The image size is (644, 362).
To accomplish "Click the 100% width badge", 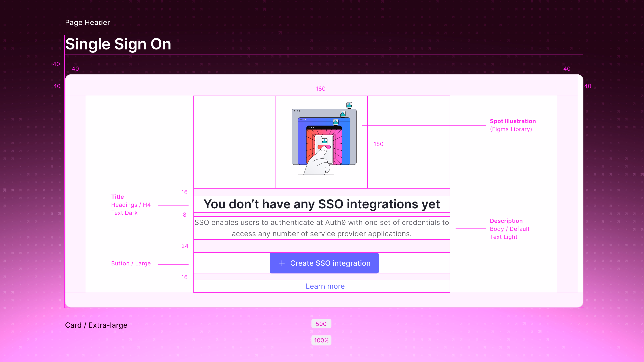I will 321,340.
